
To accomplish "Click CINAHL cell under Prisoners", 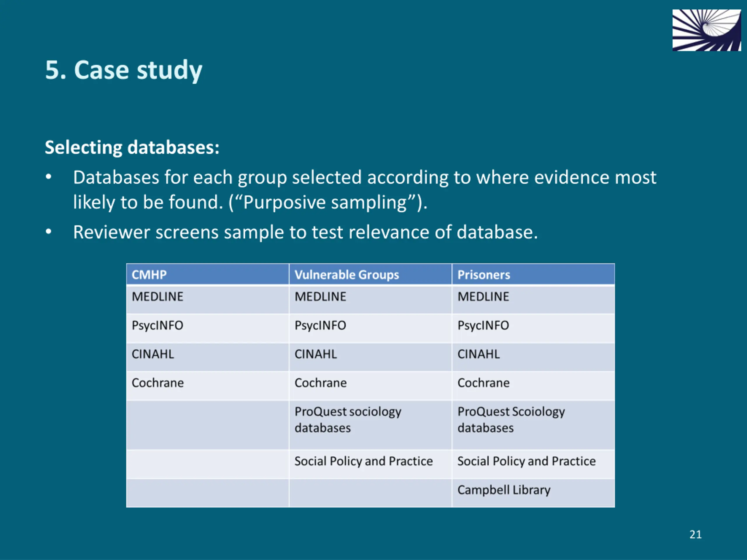I will pyautogui.click(x=478, y=354).
